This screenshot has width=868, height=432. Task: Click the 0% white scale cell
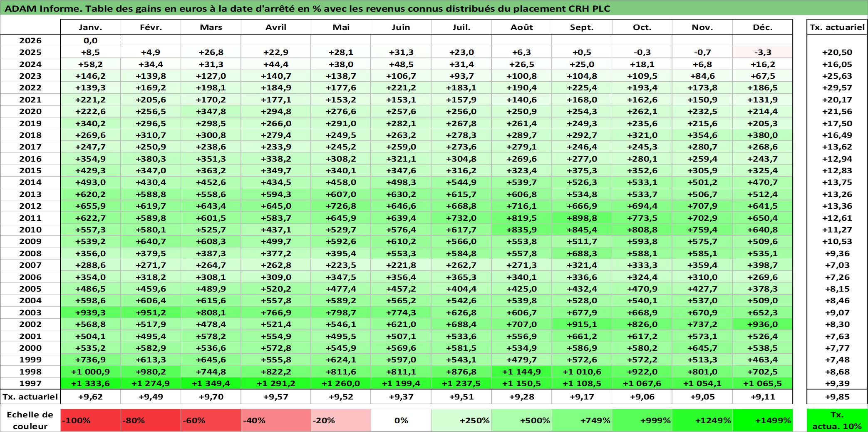(401, 420)
